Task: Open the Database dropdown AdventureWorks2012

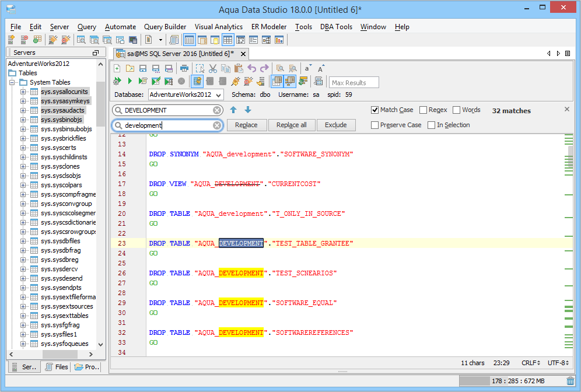Action: pos(185,94)
